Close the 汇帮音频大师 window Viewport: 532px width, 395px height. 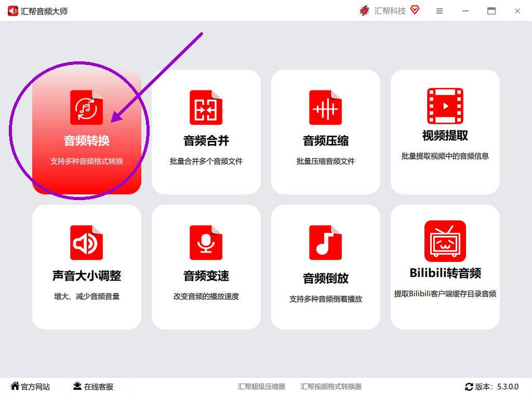coord(517,11)
